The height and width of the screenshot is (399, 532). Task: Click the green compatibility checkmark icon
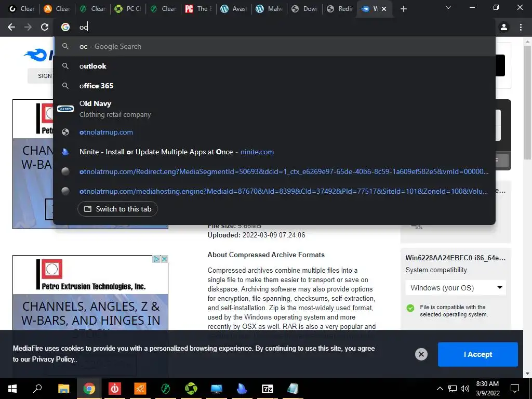(x=410, y=308)
